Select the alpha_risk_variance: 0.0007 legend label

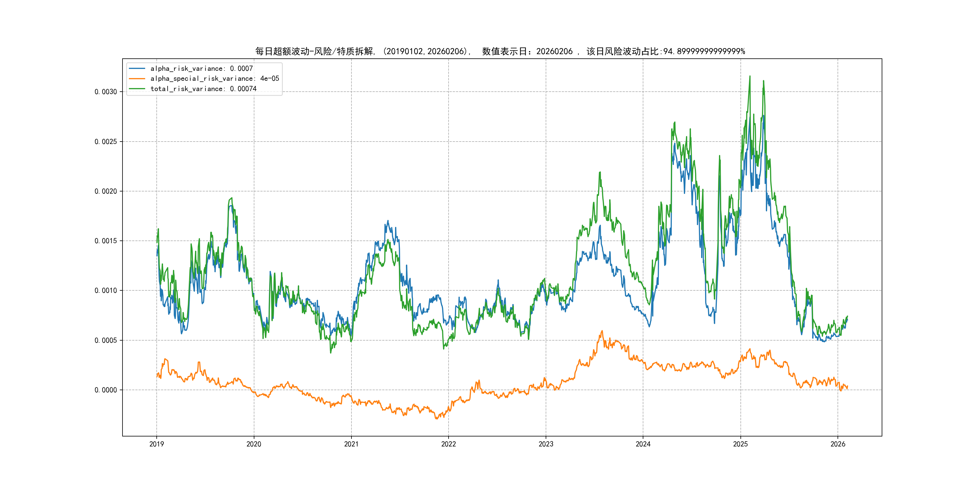201,68
